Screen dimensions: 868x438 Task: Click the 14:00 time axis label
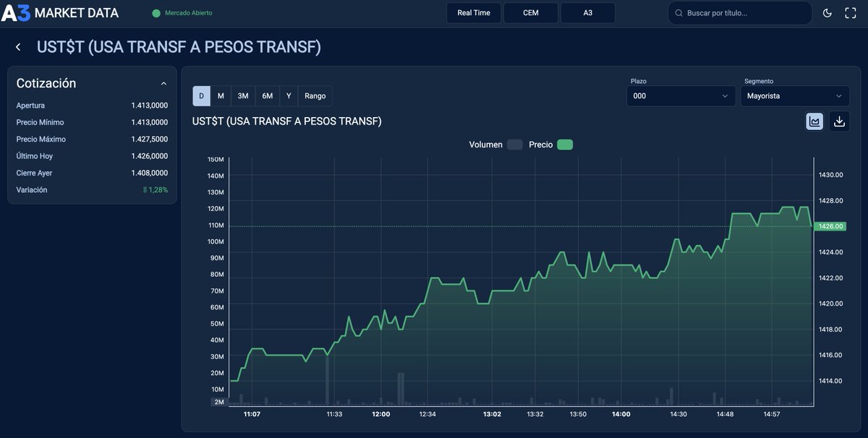pos(621,415)
